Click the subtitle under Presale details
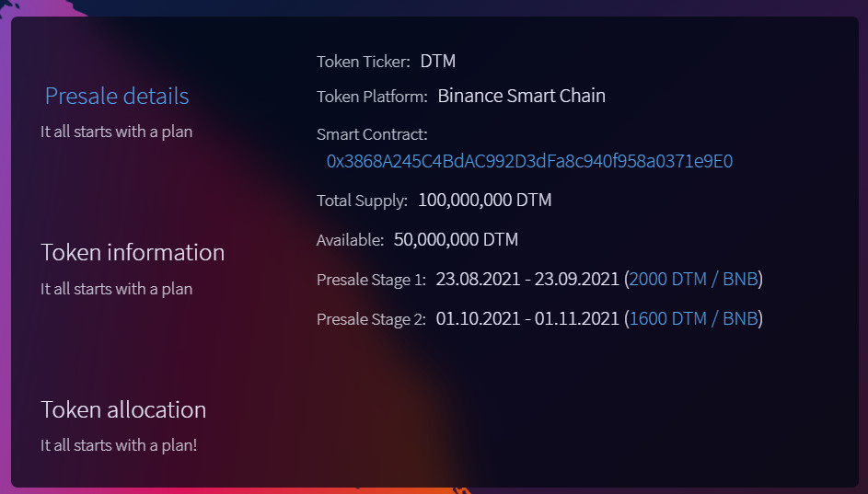The height and width of the screenshot is (494, 868). tap(117, 132)
